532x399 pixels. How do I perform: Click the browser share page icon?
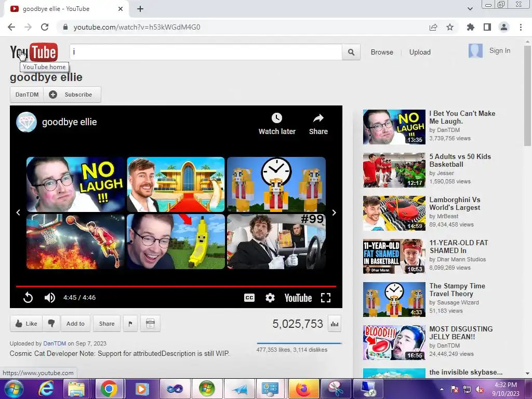point(433,27)
